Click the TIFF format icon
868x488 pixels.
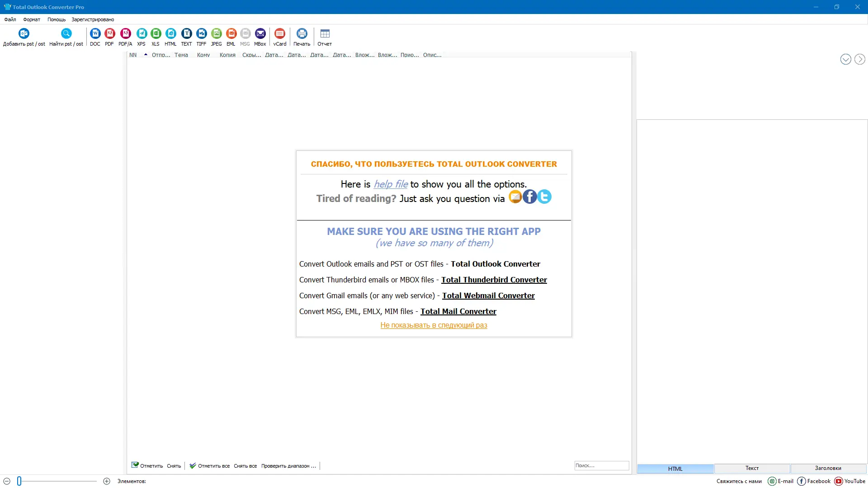[x=201, y=34]
